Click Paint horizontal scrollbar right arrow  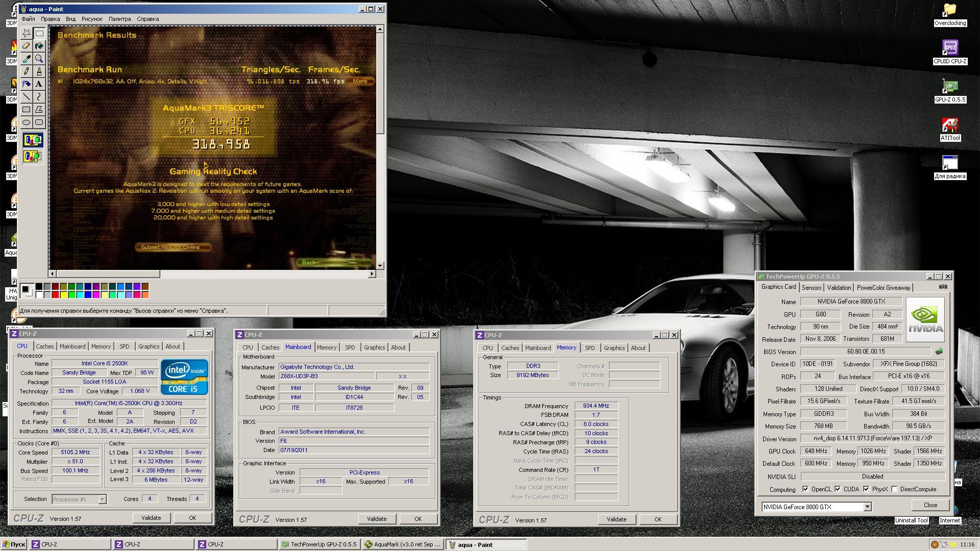(372, 274)
